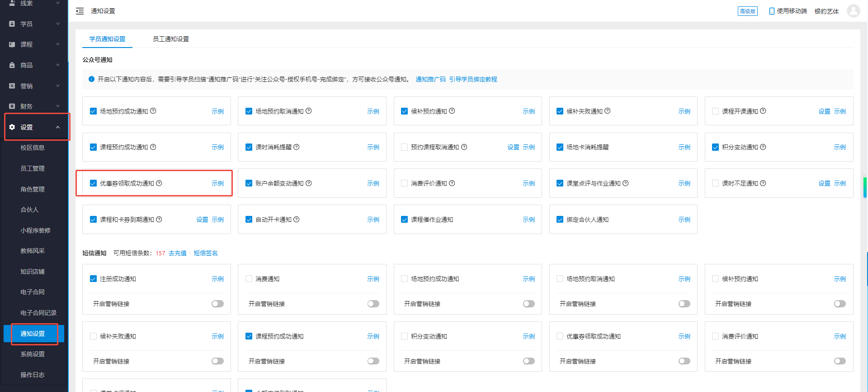Open the 引导学员绑定教程 link
This screenshot has width=868, height=392.
point(473,79)
